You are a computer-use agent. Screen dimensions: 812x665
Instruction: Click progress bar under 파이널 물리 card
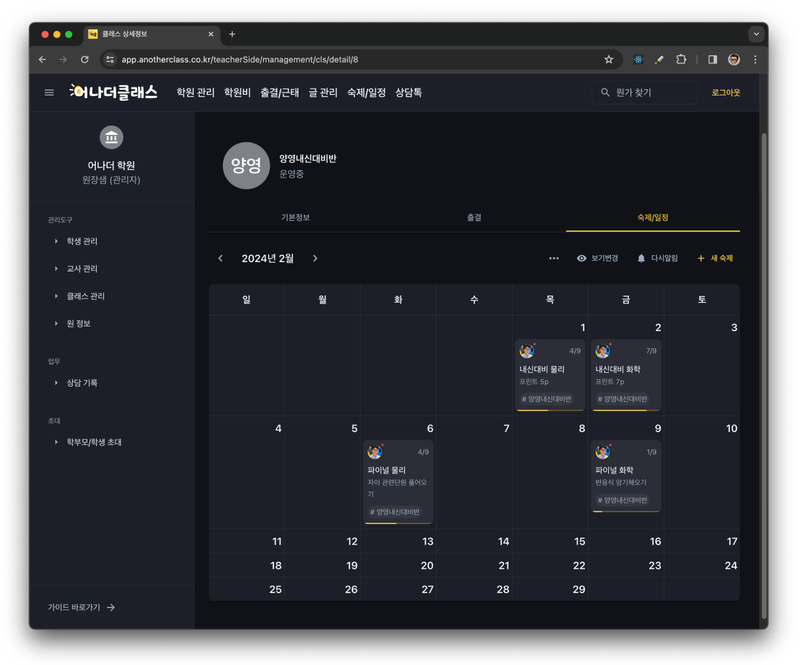pyautogui.click(x=398, y=522)
